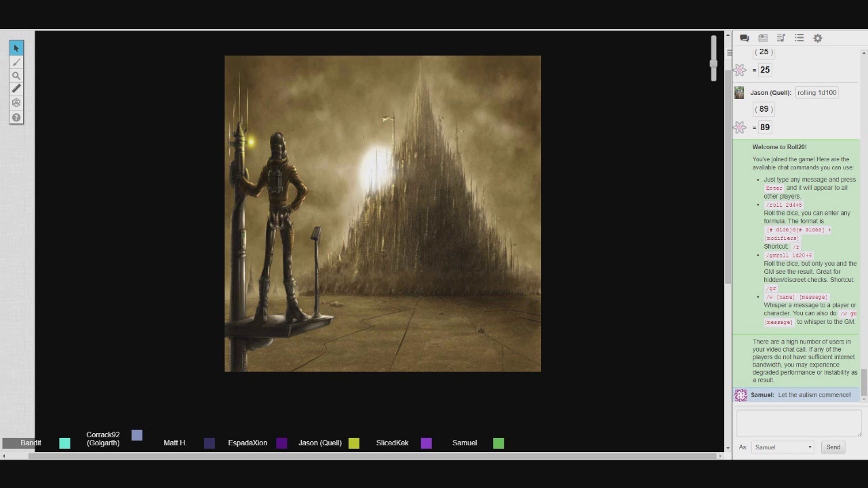Click the Bandit player name
This screenshot has height=488, width=868.
pyautogui.click(x=31, y=443)
